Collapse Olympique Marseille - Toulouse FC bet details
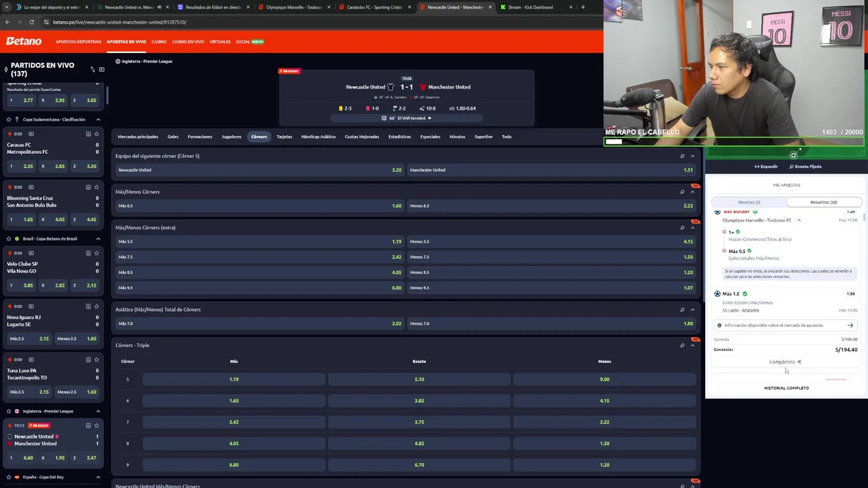Viewport: 868px width, 488px height. point(799,220)
